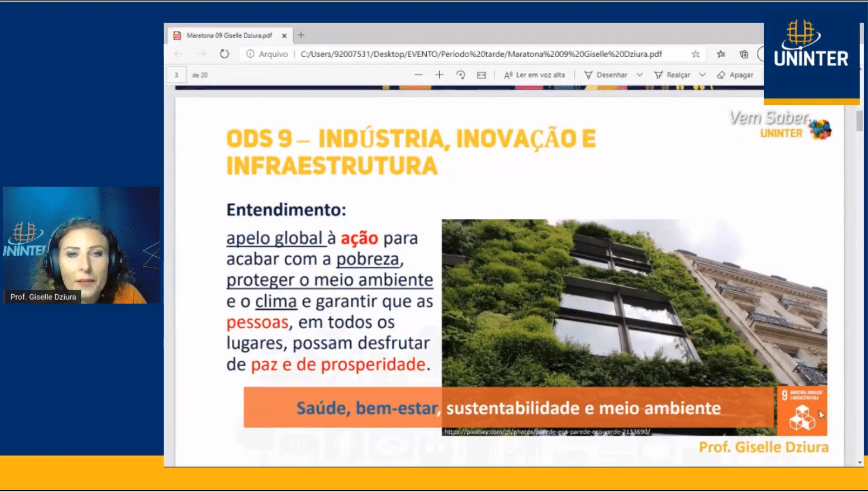Close the Maratona 09 PDF tab
This screenshot has width=868, height=491.
[284, 36]
